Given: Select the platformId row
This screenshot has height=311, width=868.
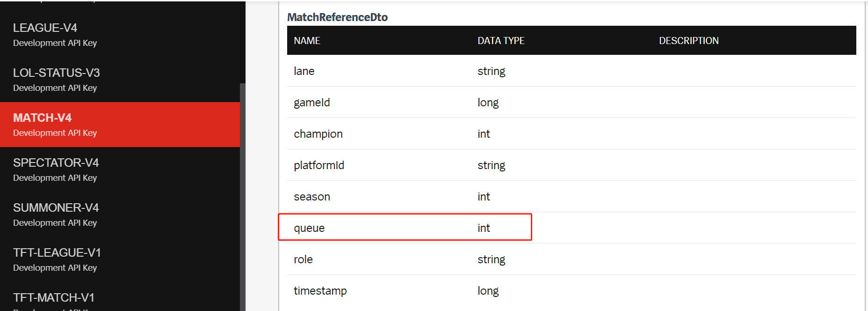Looking at the screenshot, I should pyautogui.click(x=319, y=165).
